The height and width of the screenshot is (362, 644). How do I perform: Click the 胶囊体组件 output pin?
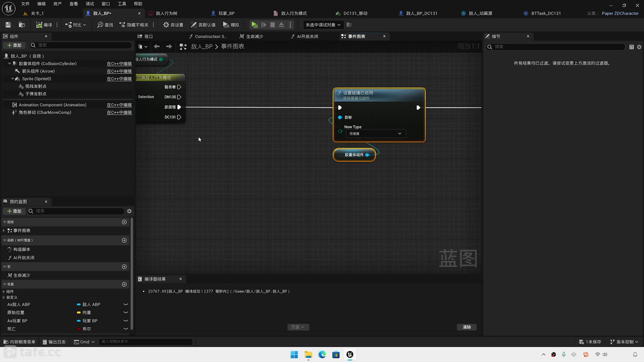point(367,155)
